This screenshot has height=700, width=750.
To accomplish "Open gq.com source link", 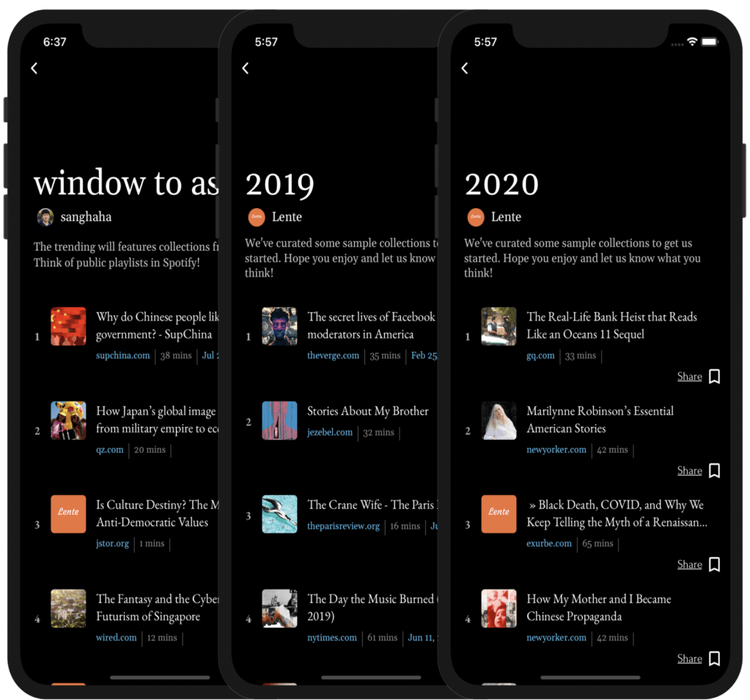I will tap(540, 355).
